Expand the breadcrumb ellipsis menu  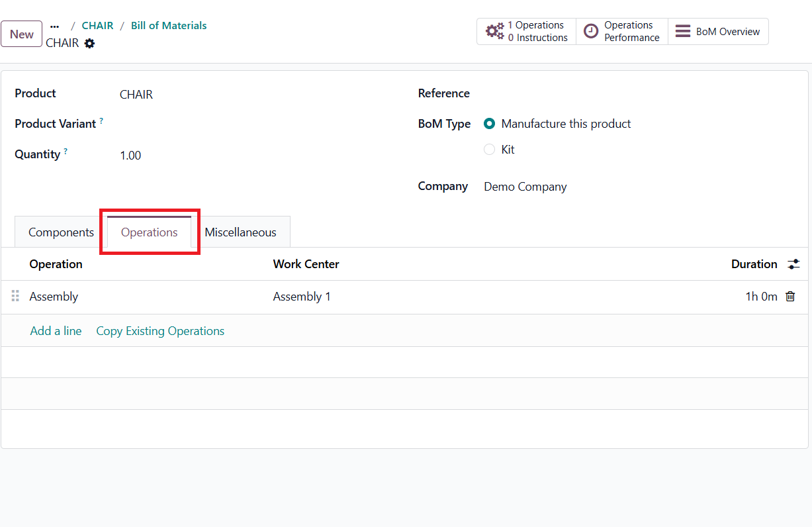coord(55,26)
